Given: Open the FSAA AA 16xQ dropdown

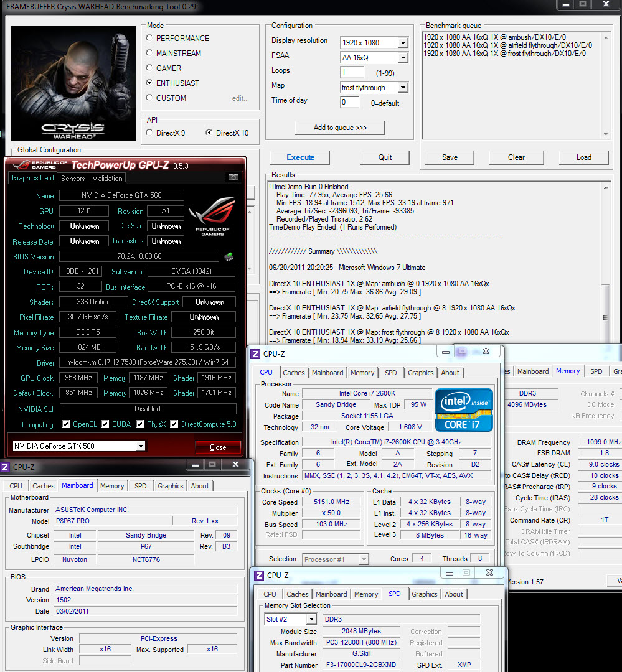Looking at the screenshot, I should [x=402, y=57].
